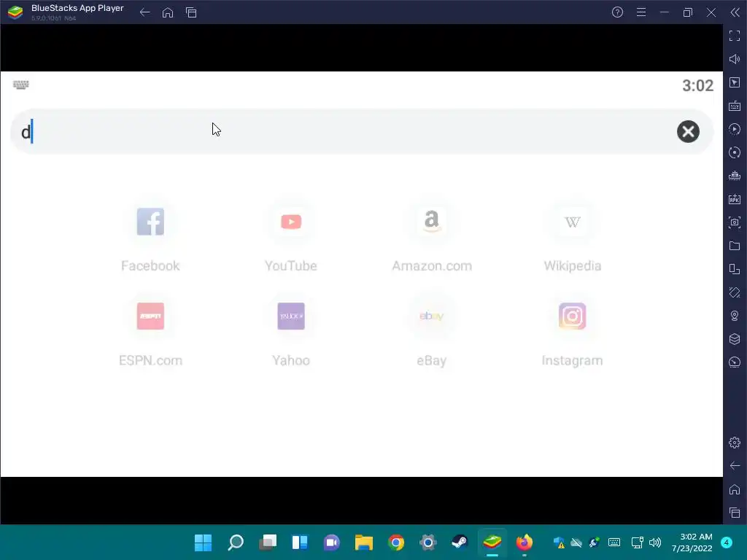Set location from BlueStacks sidebar pin

click(735, 316)
